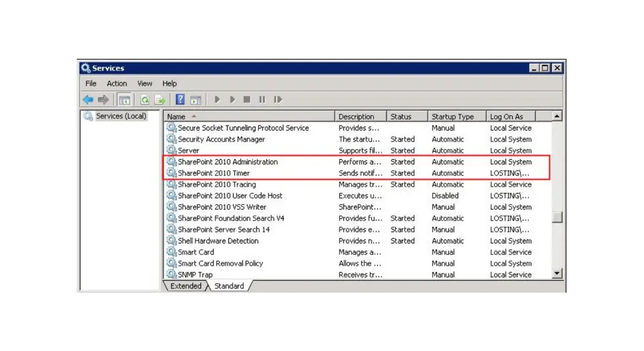
Task: Click gear icon for Security Accounts Manager
Action: (172, 139)
